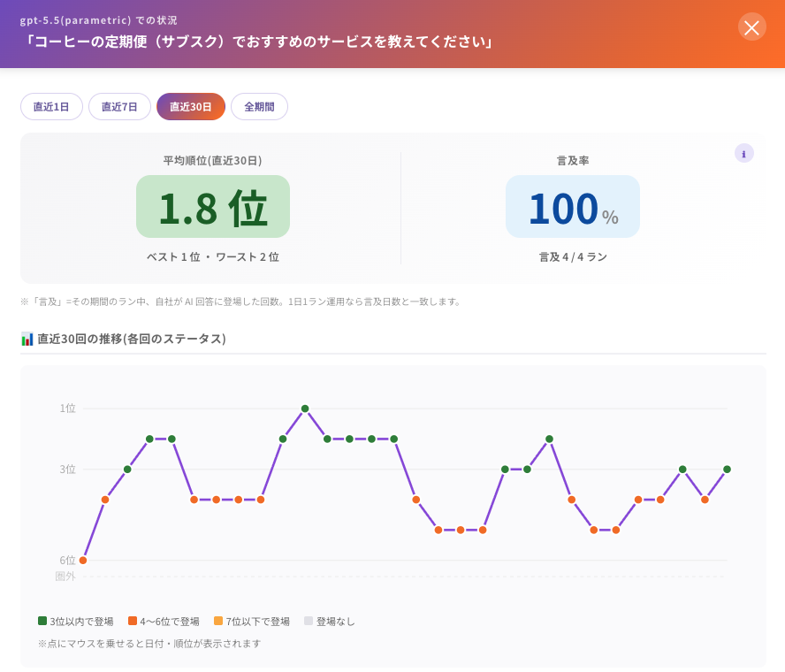The height and width of the screenshot is (672, 785).
Task: Click the 1.8 位 average rank badge
Action: tap(213, 206)
